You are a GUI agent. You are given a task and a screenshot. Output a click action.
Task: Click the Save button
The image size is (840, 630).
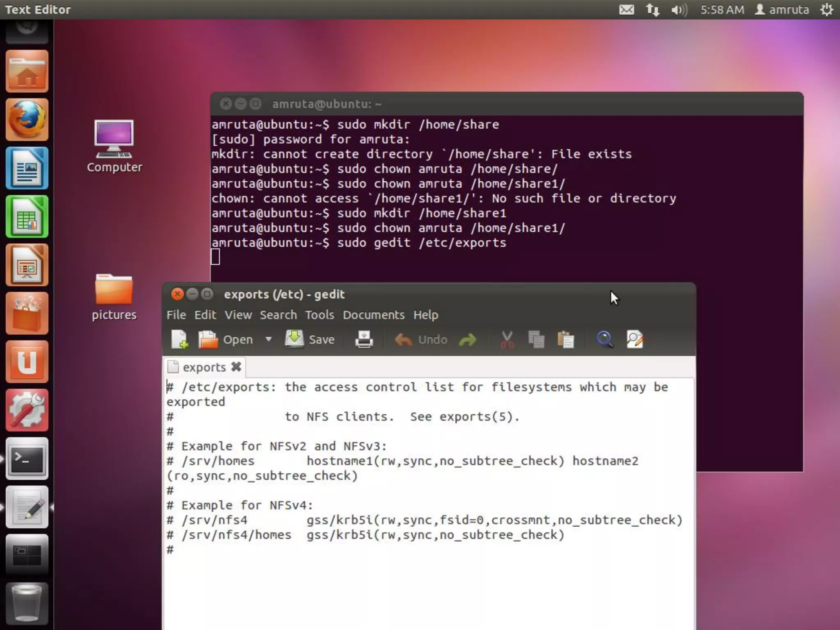coord(310,339)
